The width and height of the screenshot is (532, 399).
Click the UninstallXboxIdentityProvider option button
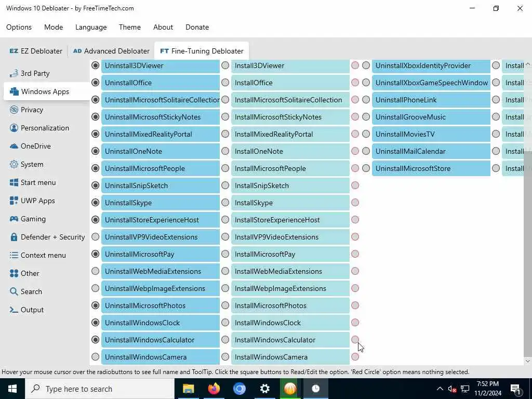(431, 66)
